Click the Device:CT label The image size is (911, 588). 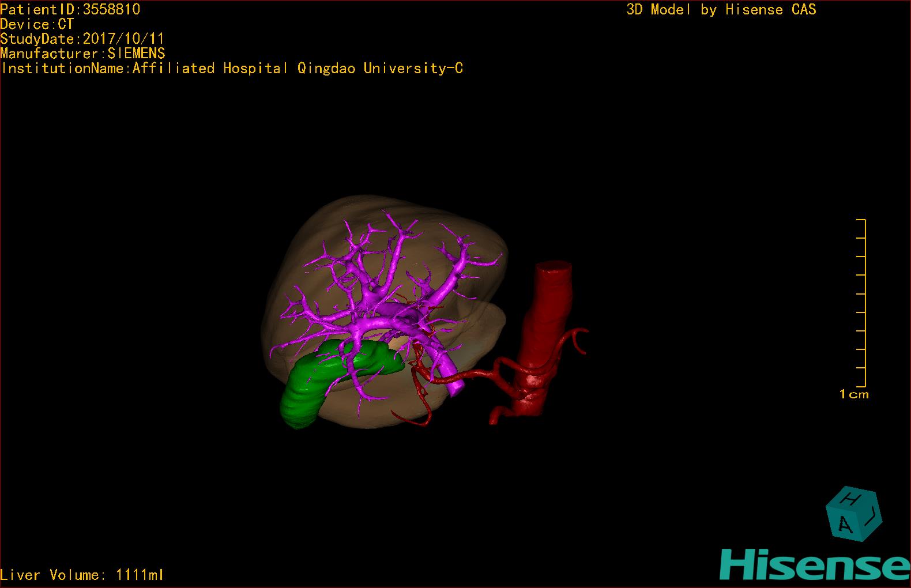coord(37,24)
